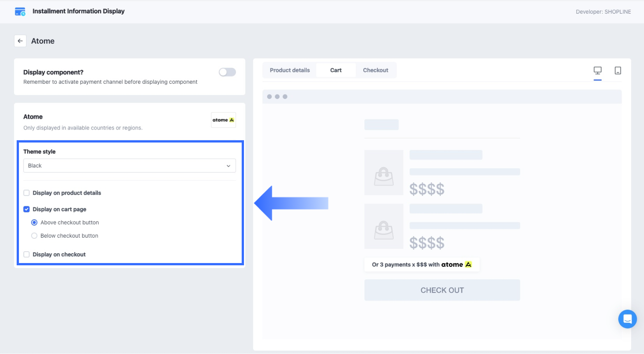The height and width of the screenshot is (354, 644).
Task: Switch to Cart preview tab
Action: 336,70
